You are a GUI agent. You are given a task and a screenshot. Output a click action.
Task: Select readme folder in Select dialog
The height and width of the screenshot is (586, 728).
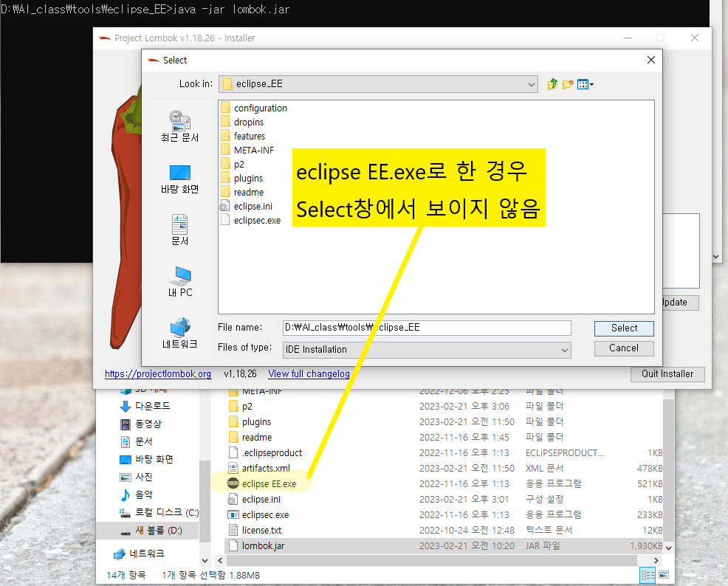[x=242, y=192]
